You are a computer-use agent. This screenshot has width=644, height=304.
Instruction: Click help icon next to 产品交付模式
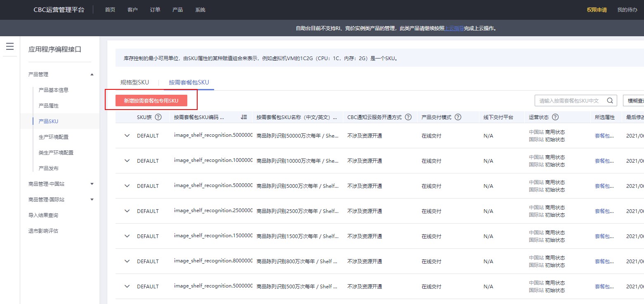click(x=458, y=117)
